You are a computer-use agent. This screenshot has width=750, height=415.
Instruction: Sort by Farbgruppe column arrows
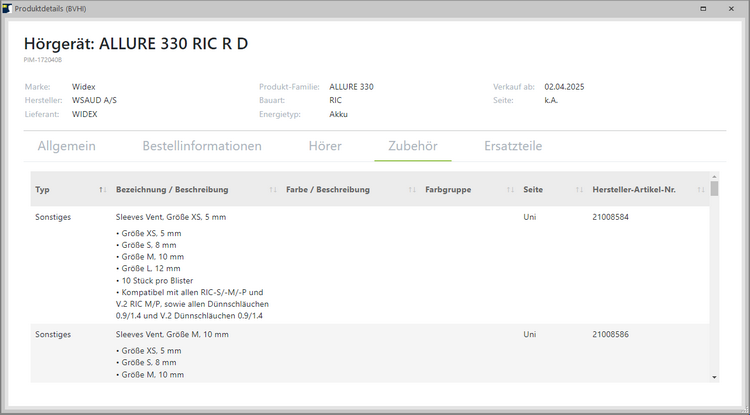coord(510,190)
